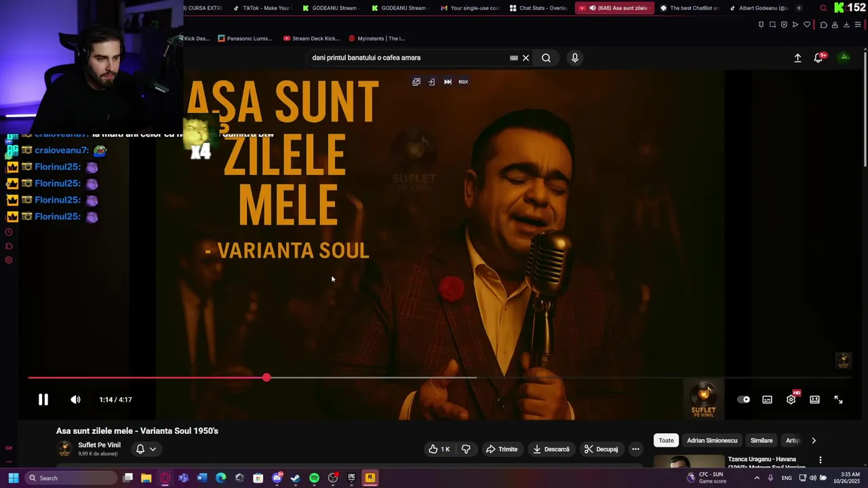Show more filter chips with right chevron
Screen dimensions: 868x488
pos(814,441)
